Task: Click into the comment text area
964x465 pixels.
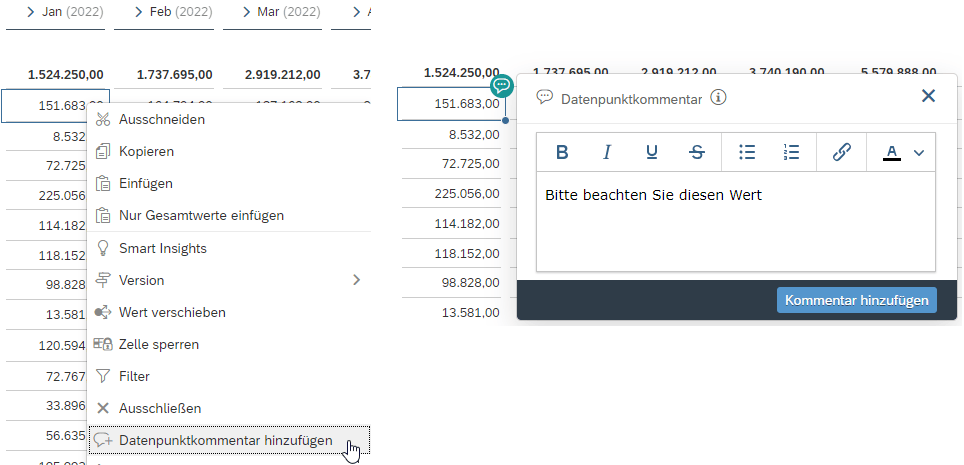Action: tap(736, 221)
